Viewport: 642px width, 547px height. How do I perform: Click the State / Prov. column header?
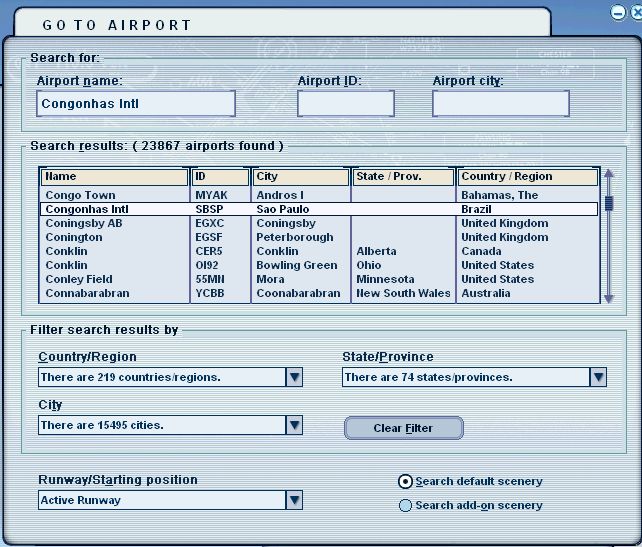coord(402,177)
